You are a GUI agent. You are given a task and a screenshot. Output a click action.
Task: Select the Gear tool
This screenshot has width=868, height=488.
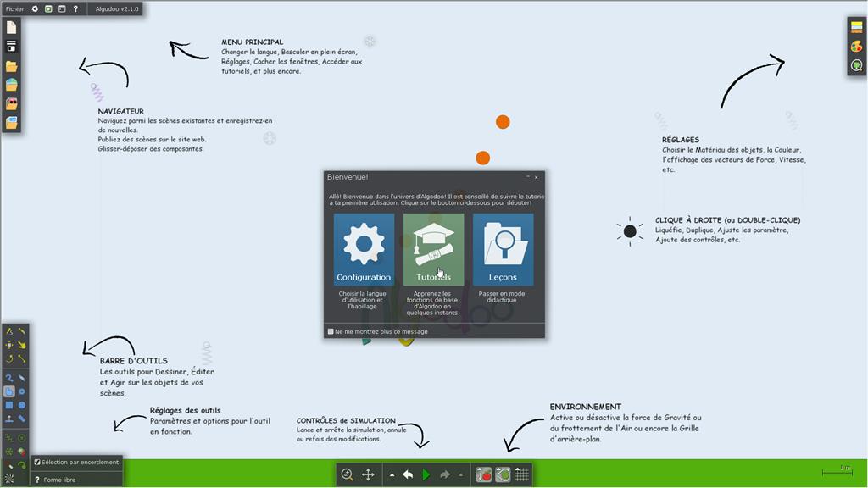click(x=21, y=391)
